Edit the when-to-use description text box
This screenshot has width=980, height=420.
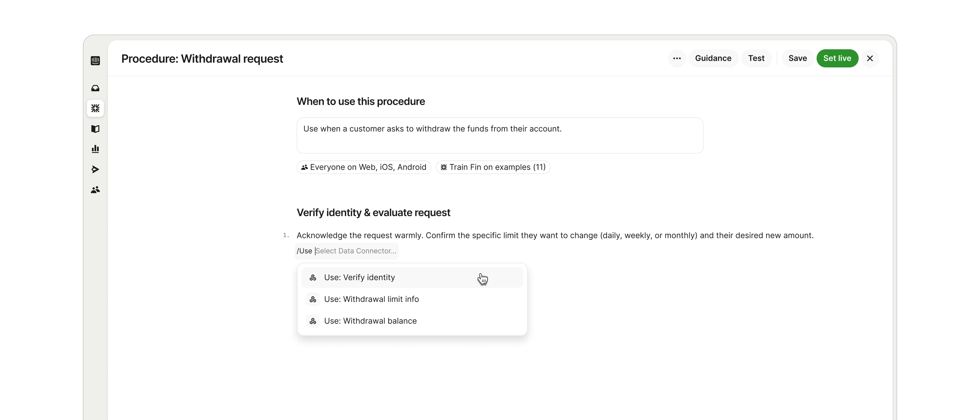(x=500, y=135)
